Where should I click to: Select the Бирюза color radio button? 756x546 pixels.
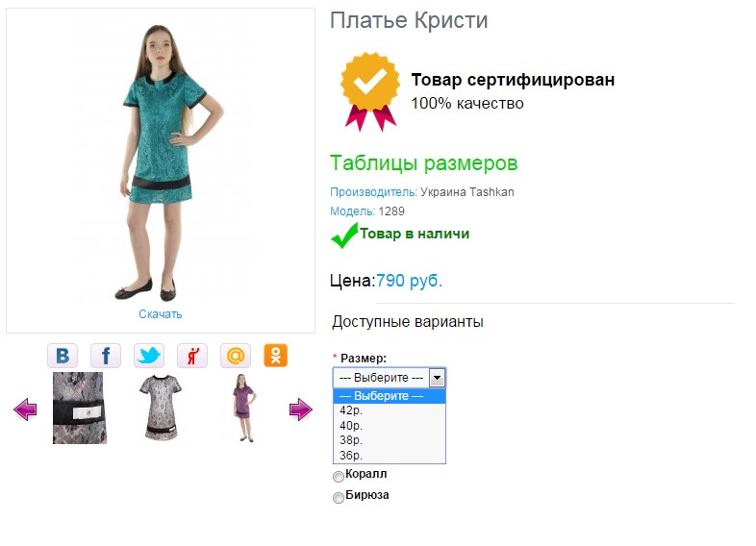tap(339, 497)
